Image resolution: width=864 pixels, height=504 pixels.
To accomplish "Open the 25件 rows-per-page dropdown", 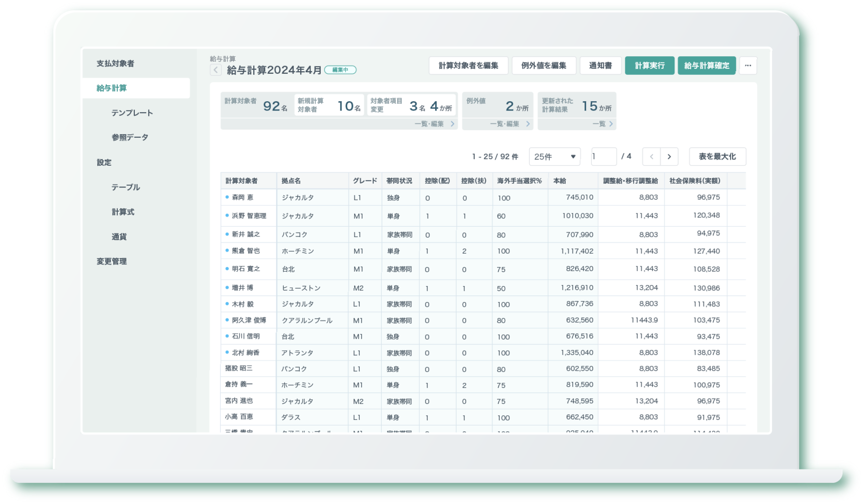I will [554, 156].
